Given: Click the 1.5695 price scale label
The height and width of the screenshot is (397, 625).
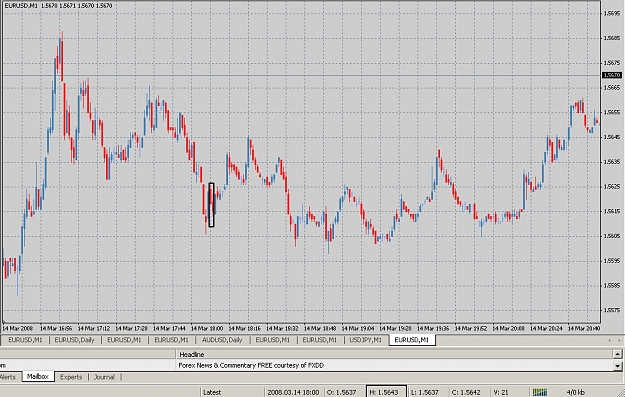Looking at the screenshot, I should coord(612,13).
